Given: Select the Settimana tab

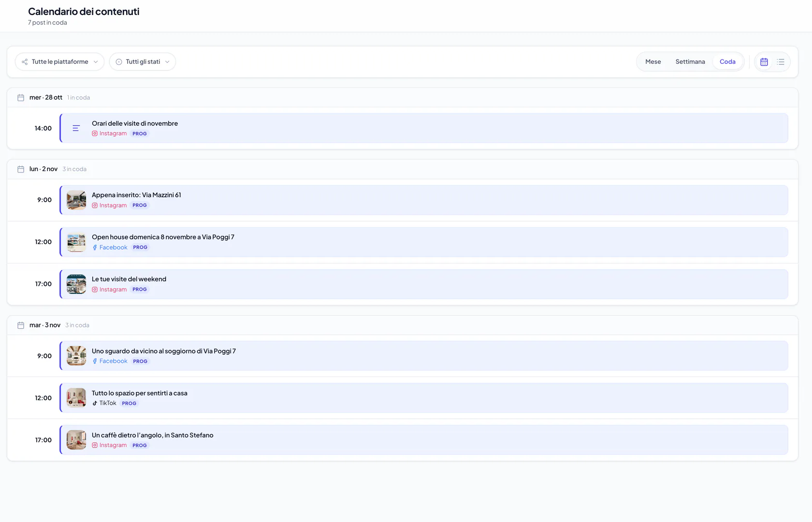Looking at the screenshot, I should (690, 62).
